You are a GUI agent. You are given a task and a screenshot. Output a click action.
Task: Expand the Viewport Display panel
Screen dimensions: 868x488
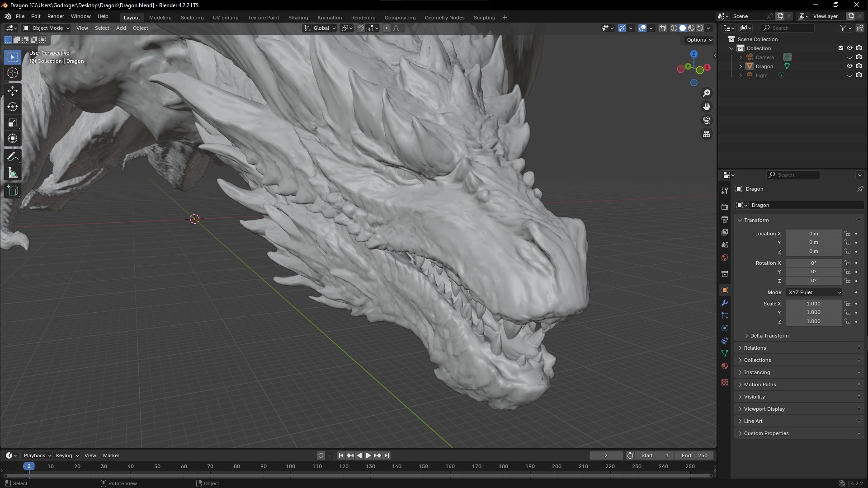point(764,409)
